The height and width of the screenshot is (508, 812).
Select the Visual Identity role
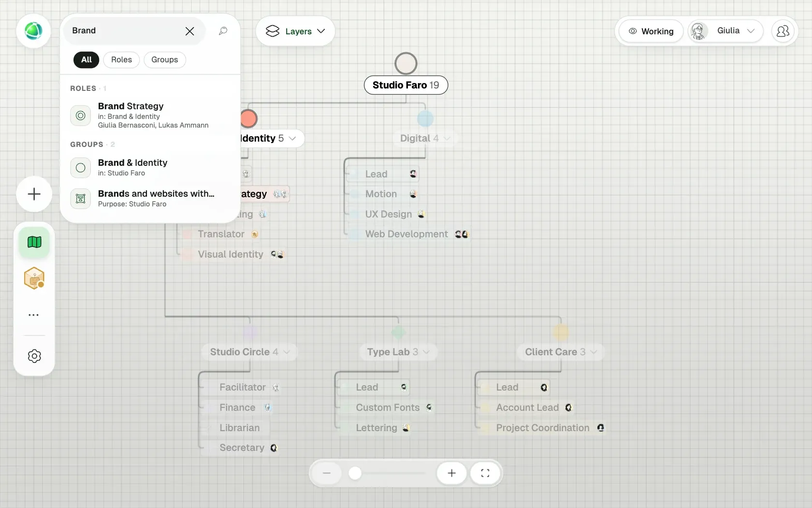tap(233, 255)
